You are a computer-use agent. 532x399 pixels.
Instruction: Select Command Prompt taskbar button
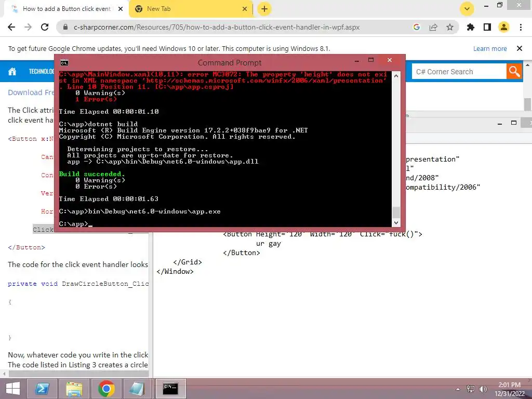coord(170,389)
